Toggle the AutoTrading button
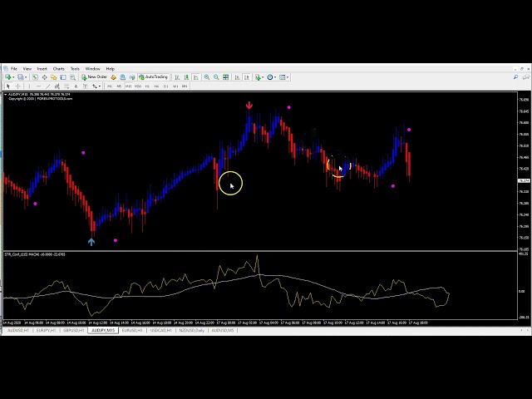 (x=153, y=77)
